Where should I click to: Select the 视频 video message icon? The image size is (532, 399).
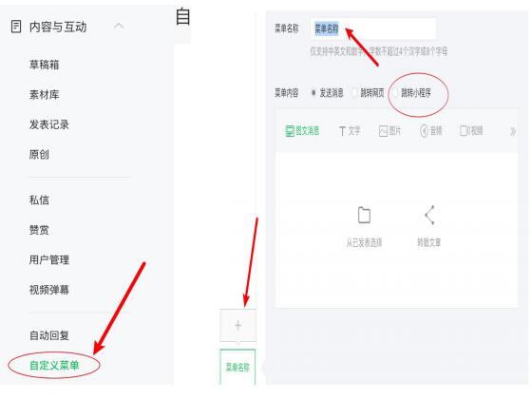[x=465, y=131]
